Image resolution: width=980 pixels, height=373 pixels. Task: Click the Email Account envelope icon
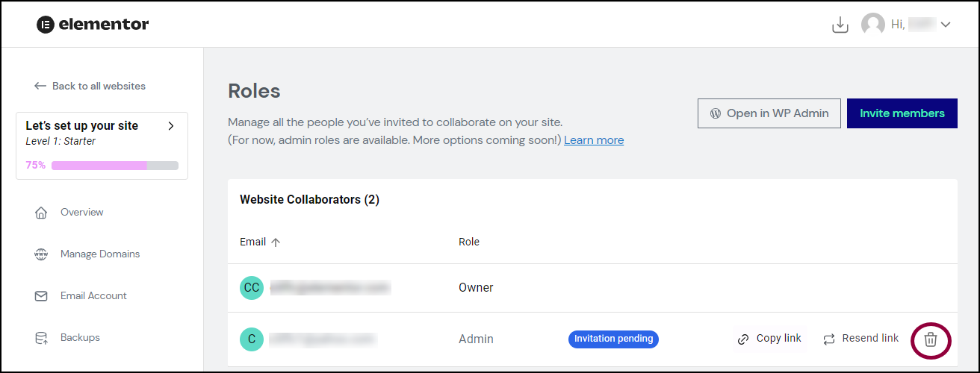(41, 296)
